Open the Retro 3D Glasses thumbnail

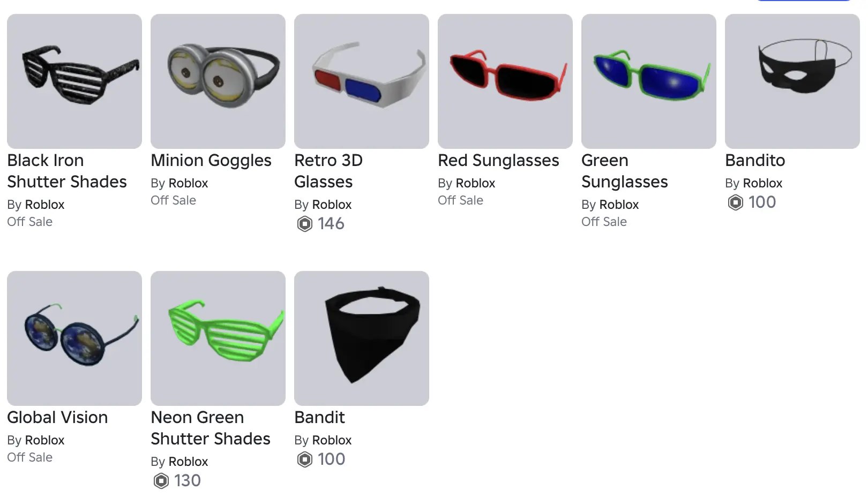pos(362,81)
